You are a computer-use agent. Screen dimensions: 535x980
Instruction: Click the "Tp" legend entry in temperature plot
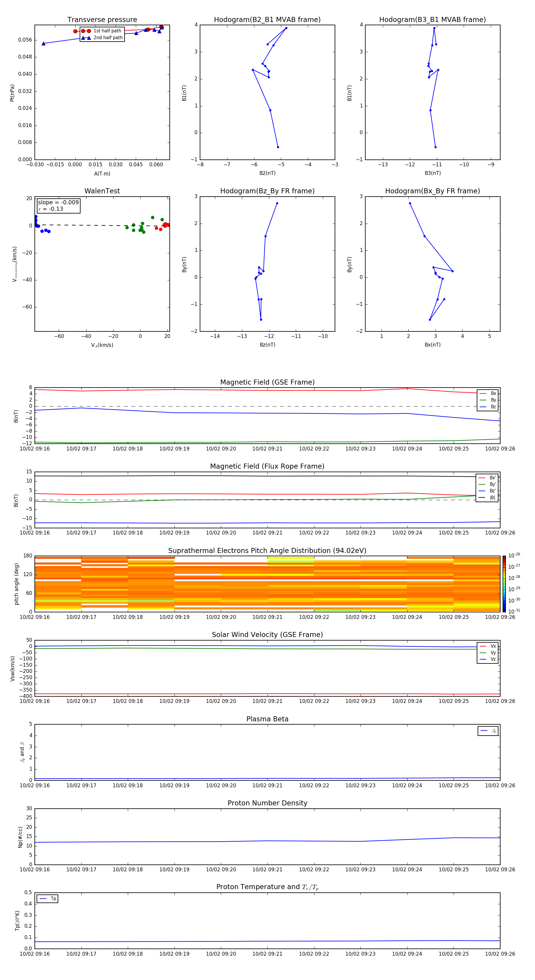[48, 899]
